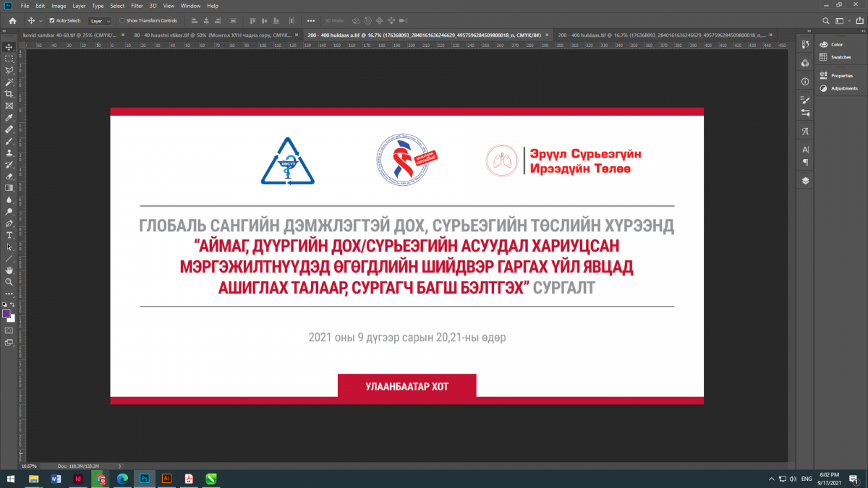The height and width of the screenshot is (488, 868).
Task: Select the Horizontal Type tool
Action: (x=9, y=235)
